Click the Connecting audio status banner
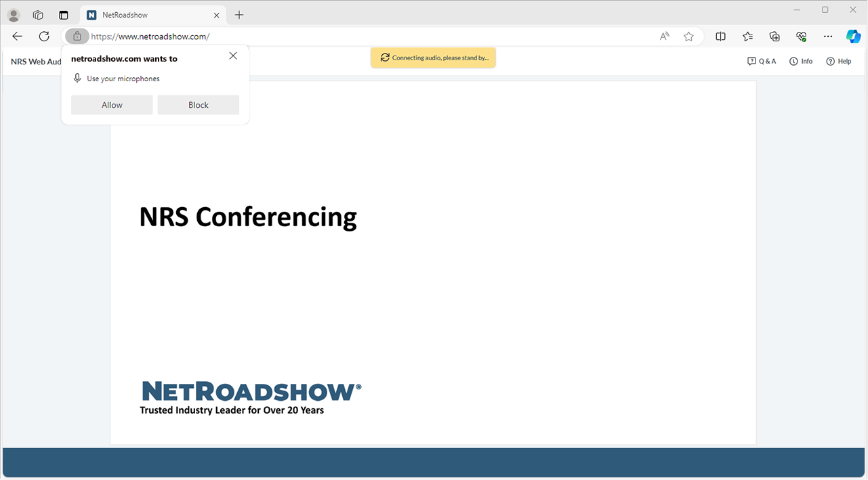This screenshot has height=480, width=868. (432, 58)
